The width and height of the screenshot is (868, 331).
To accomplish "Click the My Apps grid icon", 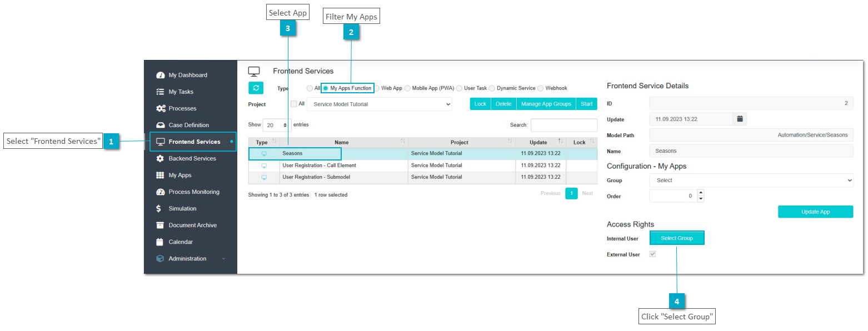I will [x=161, y=175].
